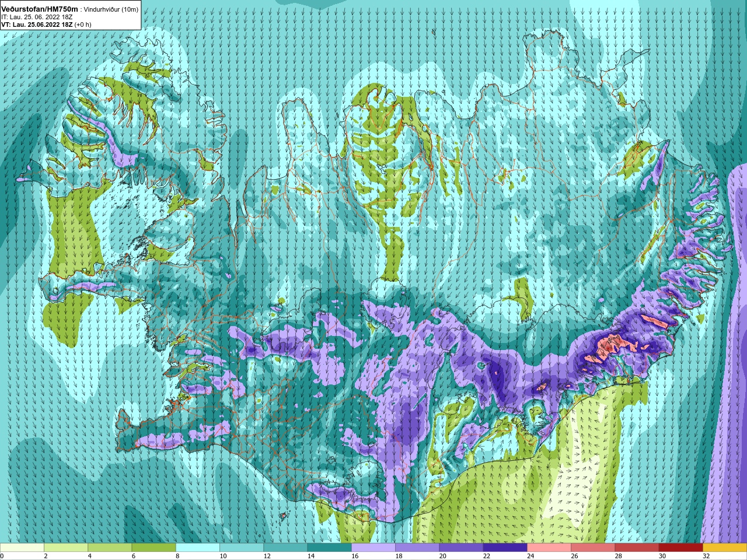Viewport: 747px width, 560px height.
Task: Select the 2–4 light green legend swatch
Action: (66, 548)
